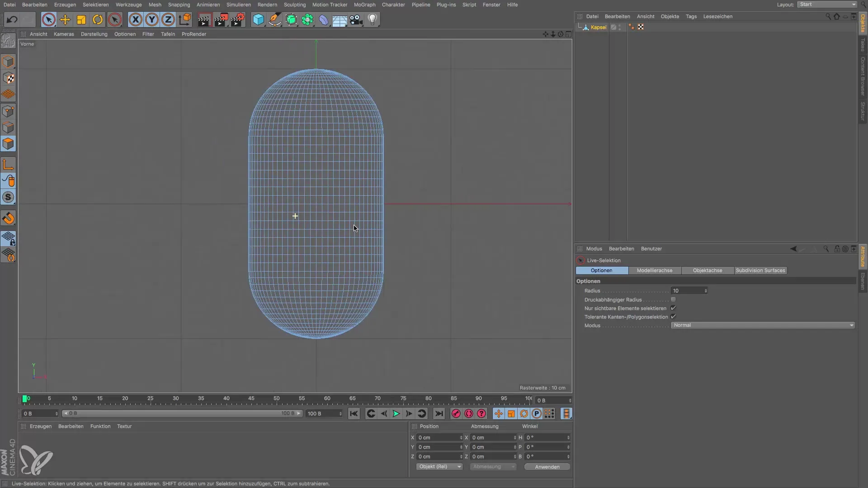The width and height of the screenshot is (868, 488).
Task: Open the Modus Normal dropdown
Action: point(763,325)
